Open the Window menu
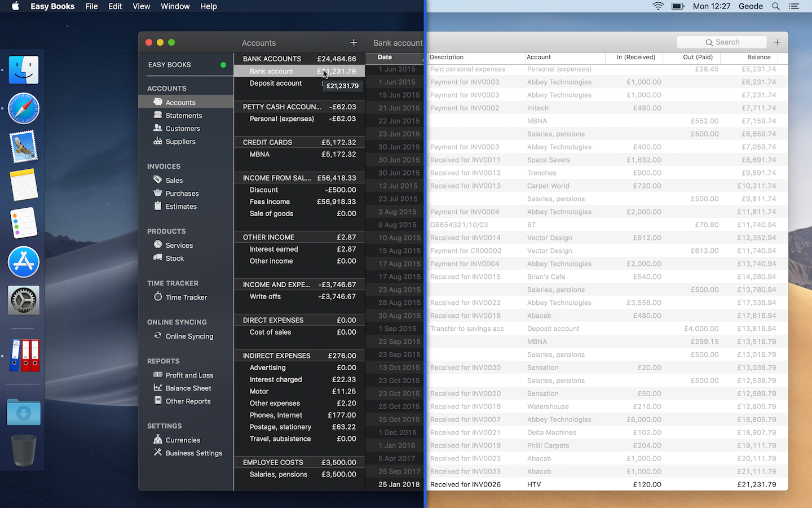812x508 pixels. point(175,6)
